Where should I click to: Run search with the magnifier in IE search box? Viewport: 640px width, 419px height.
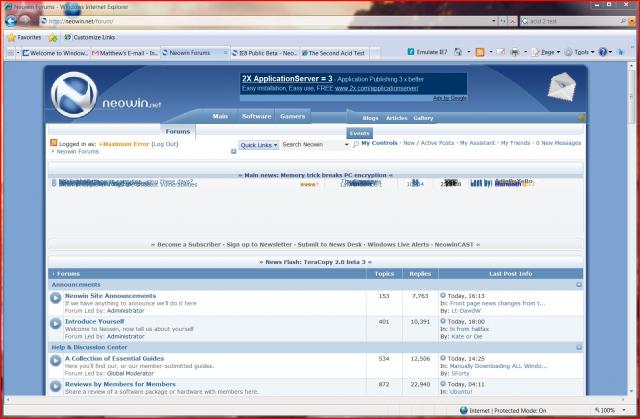pos(623,21)
